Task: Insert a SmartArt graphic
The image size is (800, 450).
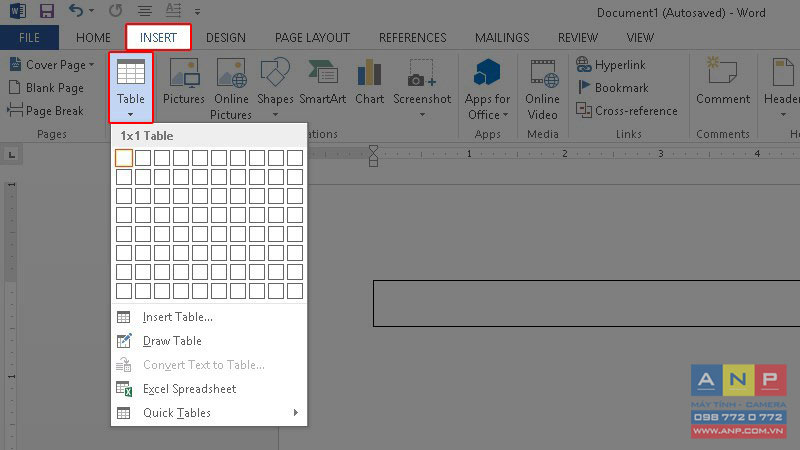Action: click(322, 81)
